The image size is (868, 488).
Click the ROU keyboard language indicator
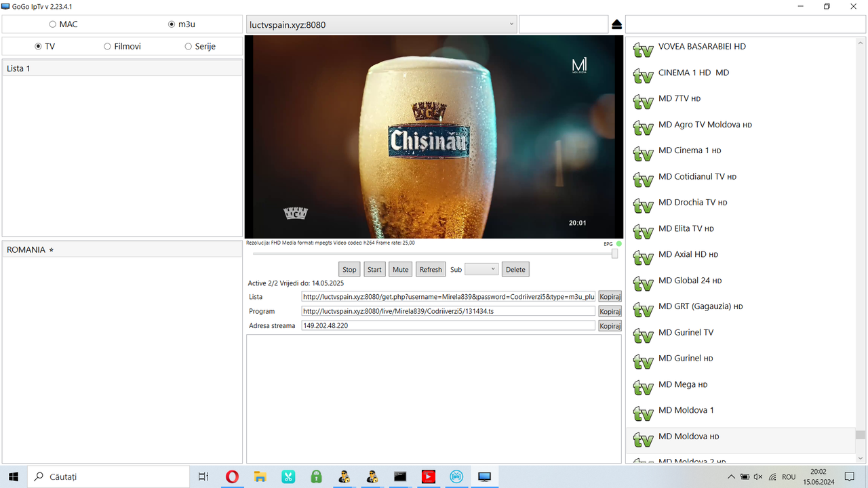pos(789,477)
